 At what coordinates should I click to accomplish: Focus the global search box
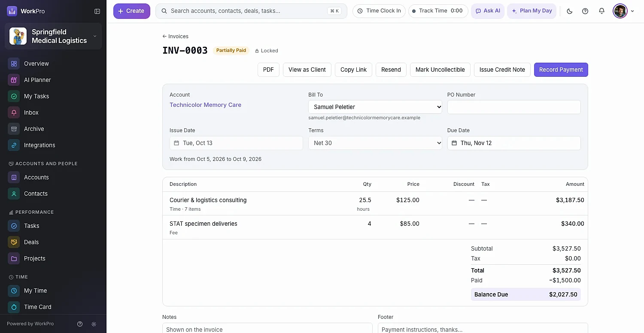(251, 11)
